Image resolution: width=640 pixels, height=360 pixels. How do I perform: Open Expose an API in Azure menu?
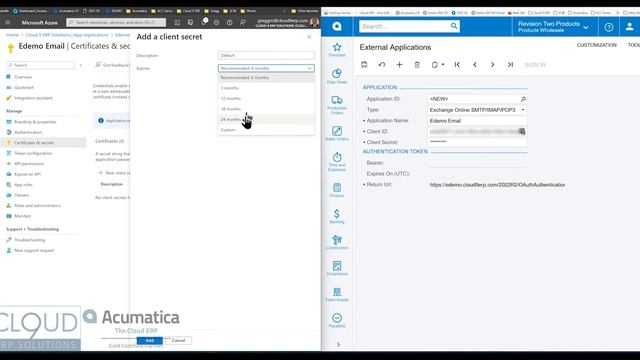[27, 174]
